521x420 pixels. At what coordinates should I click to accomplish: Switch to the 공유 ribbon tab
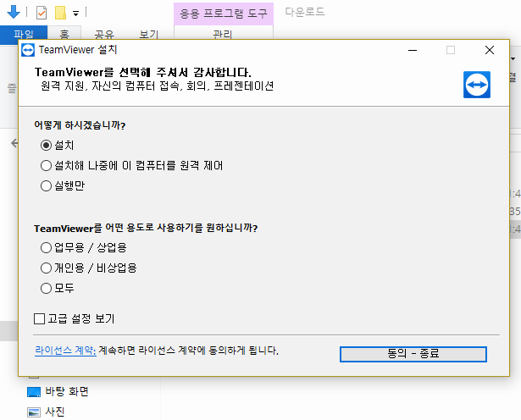tap(104, 35)
